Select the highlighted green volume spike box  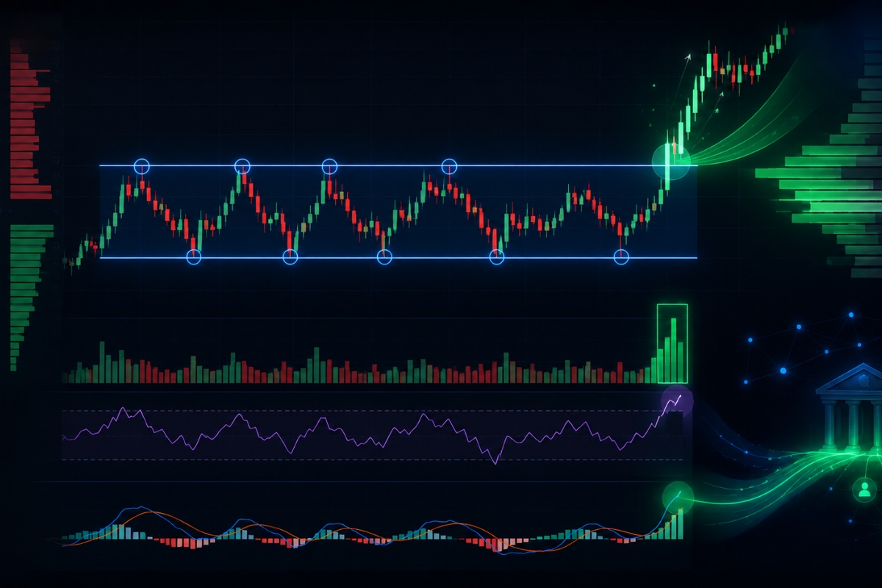(672, 343)
